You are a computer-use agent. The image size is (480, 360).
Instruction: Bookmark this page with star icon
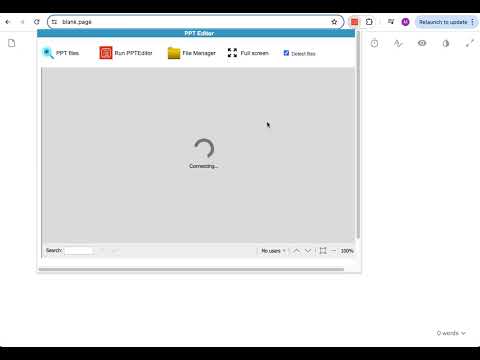pos(334,22)
